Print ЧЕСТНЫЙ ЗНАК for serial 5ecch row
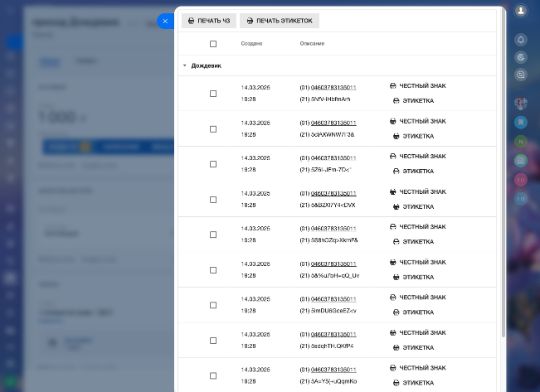 pos(418,333)
